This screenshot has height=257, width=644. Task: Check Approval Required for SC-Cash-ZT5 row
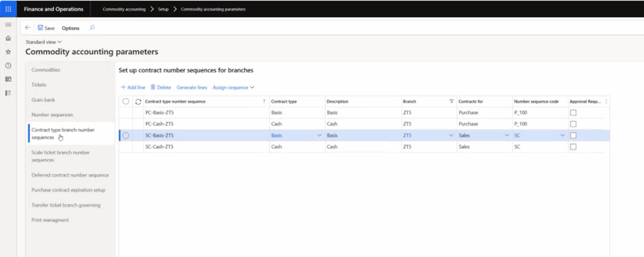[573, 146]
